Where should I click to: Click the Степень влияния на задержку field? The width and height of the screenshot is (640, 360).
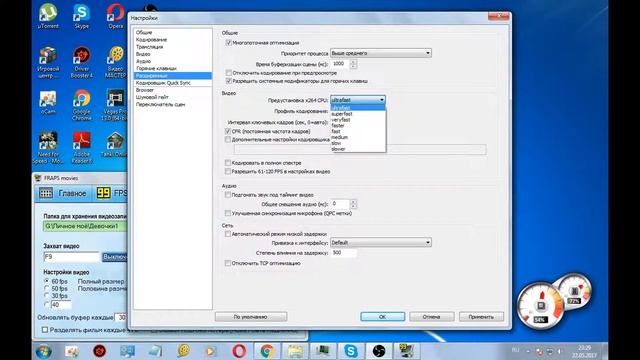coord(343,253)
